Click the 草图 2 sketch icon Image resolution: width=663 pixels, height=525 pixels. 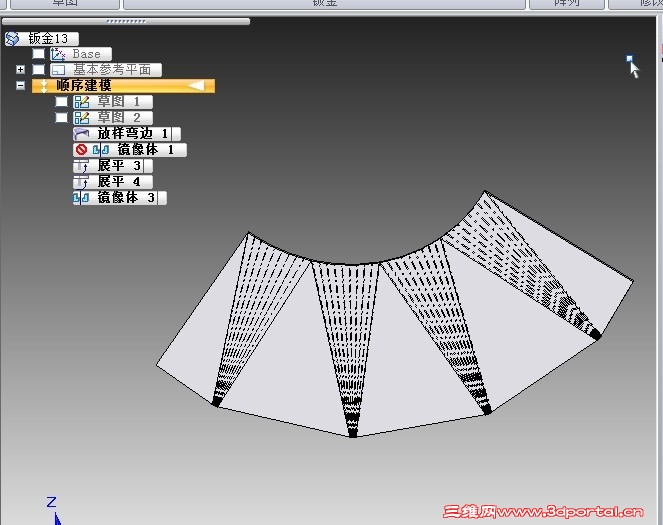pos(81,118)
